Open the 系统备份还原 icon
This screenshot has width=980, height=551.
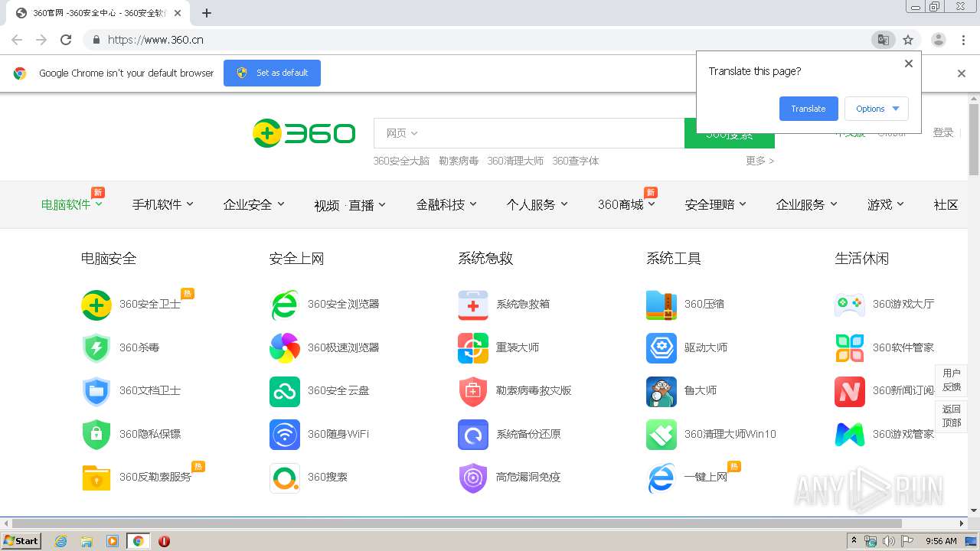[x=473, y=435]
